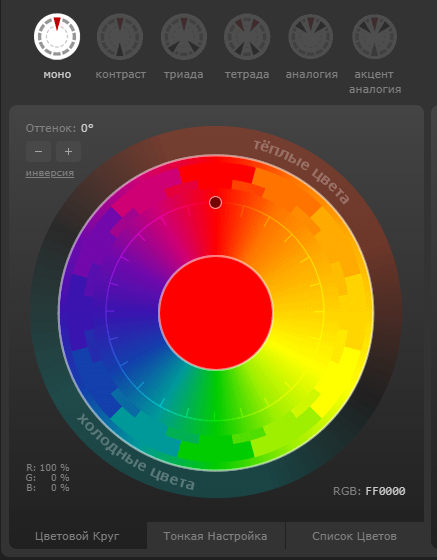Select the контраст scheme icon

pos(120,36)
